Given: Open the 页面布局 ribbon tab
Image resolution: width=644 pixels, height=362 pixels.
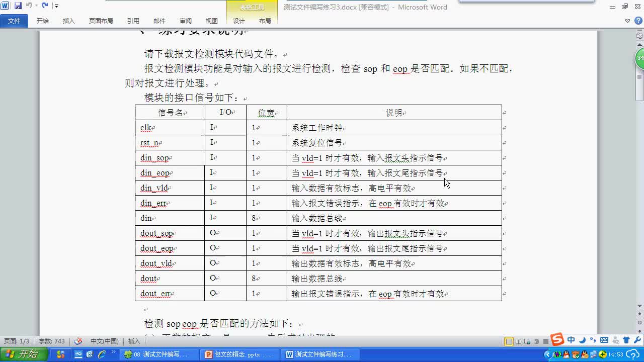Looking at the screenshot, I should pyautogui.click(x=101, y=21).
